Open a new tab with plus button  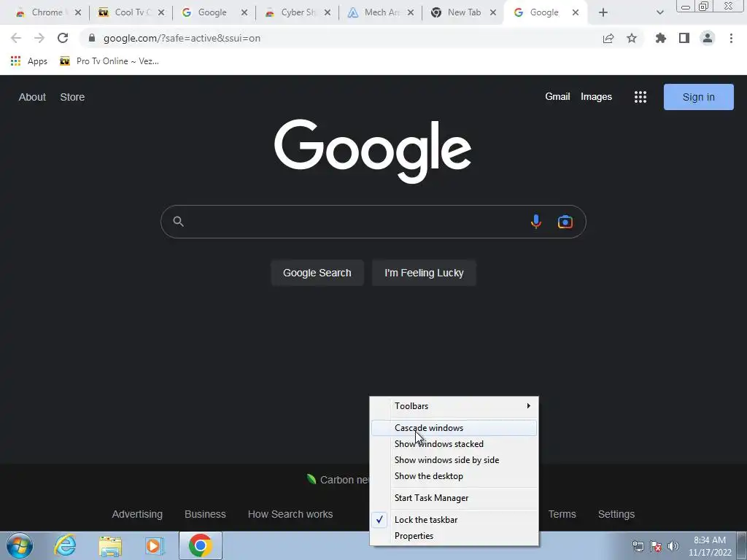click(x=603, y=12)
